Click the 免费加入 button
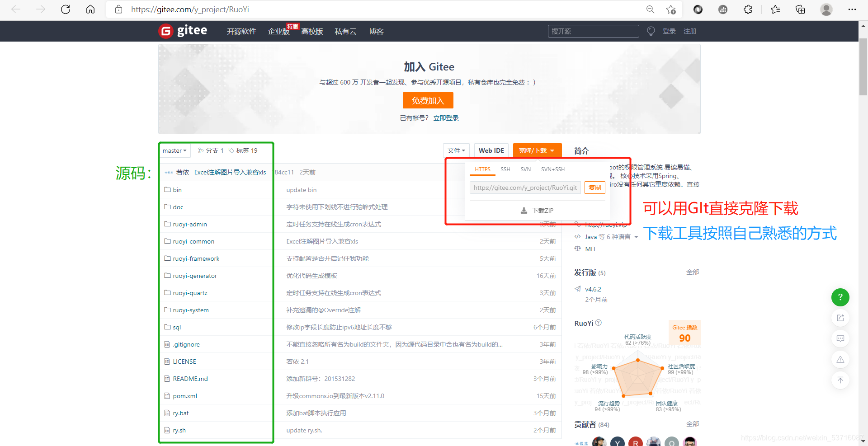The width and height of the screenshot is (868, 446). click(428, 100)
